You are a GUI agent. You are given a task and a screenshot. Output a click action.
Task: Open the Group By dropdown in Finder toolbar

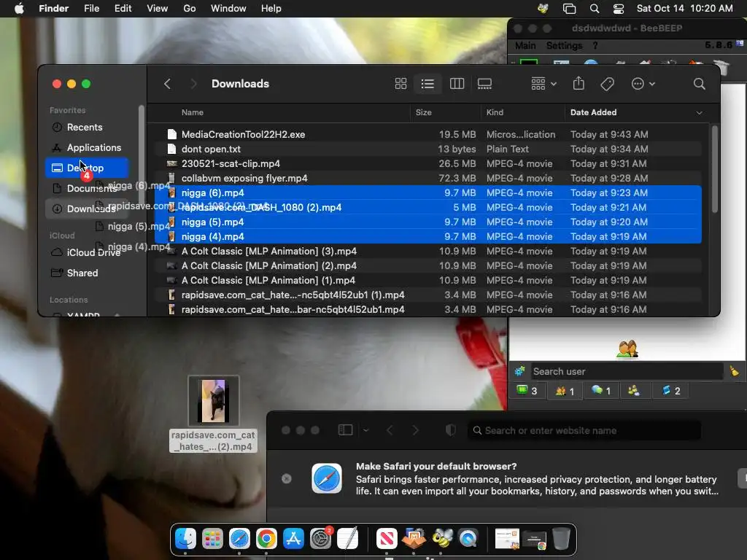[543, 84]
